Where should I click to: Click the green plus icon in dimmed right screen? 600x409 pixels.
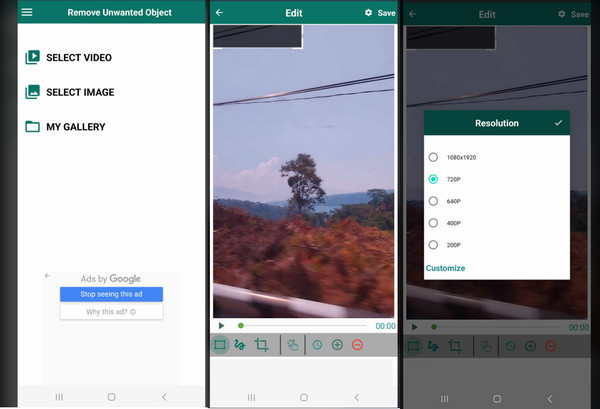coord(530,346)
